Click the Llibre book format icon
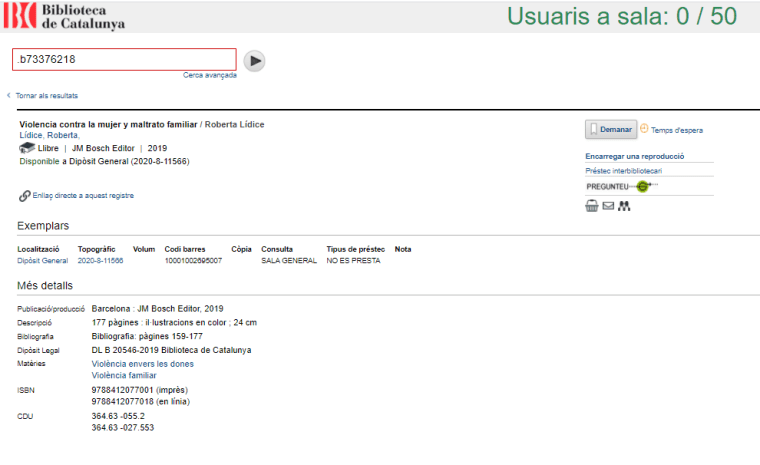760x465 pixels. point(27,148)
